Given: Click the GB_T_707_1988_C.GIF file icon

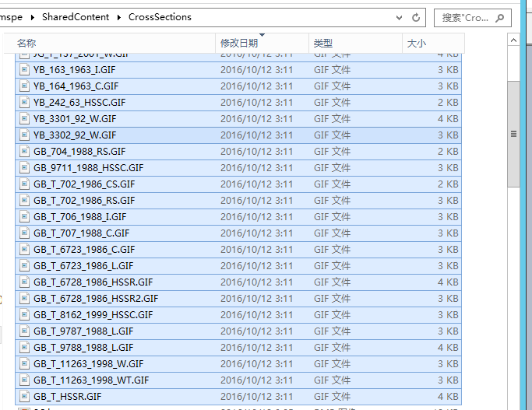Looking at the screenshot, I should pos(24,233).
